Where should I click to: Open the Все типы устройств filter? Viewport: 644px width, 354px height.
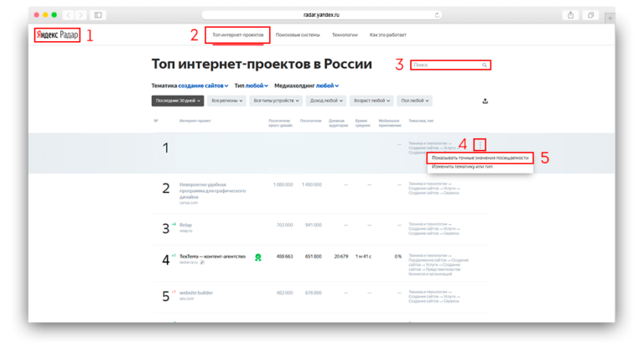(x=275, y=101)
